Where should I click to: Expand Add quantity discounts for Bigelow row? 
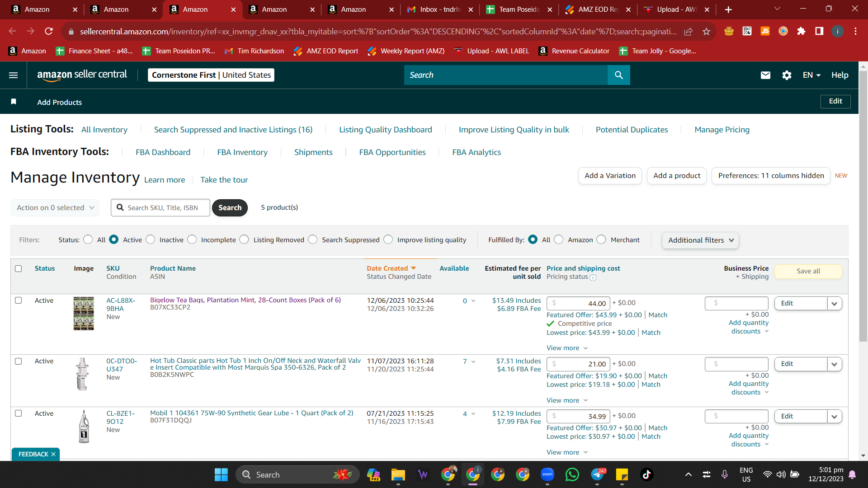pyautogui.click(x=749, y=327)
